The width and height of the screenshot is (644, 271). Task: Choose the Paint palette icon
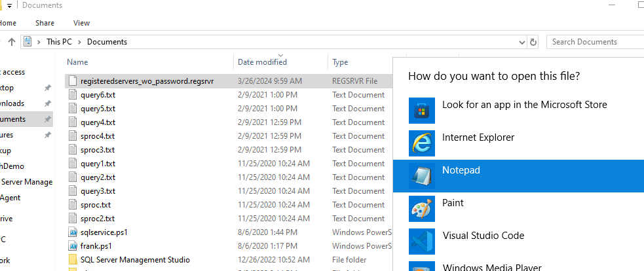[x=419, y=208]
